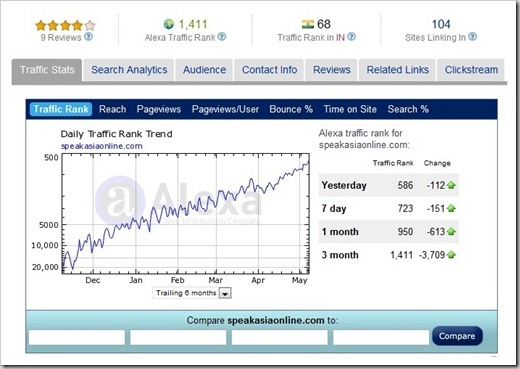Screen dimensions: 520x369
Task: Click the 7 day rank value 723
Action: [405, 209]
